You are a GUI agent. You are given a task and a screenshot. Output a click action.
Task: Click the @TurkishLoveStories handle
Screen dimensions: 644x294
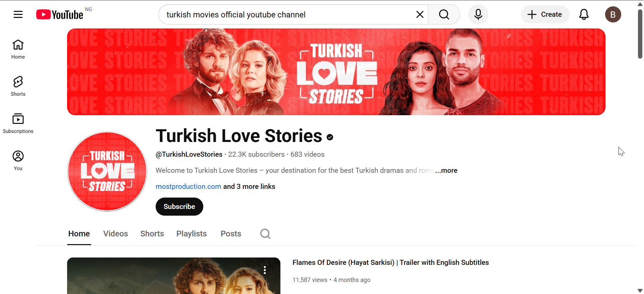pos(189,154)
